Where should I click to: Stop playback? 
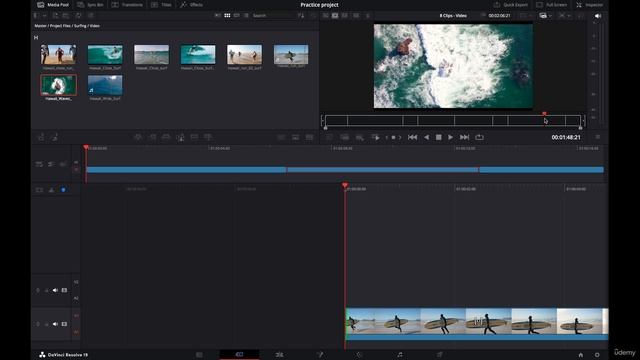click(438, 138)
